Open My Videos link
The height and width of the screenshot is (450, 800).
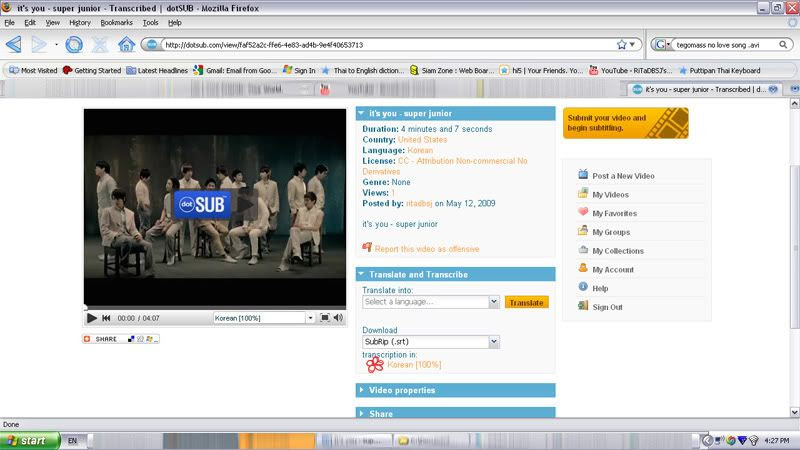tap(610, 195)
